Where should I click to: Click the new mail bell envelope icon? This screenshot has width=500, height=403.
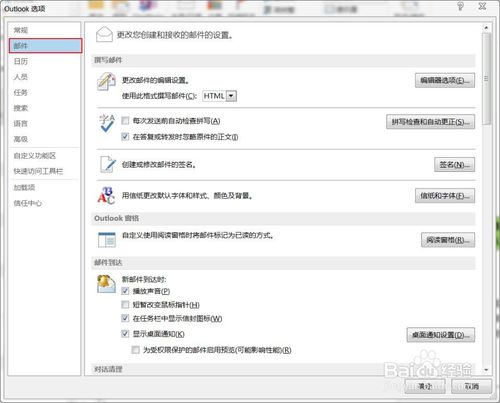click(x=106, y=284)
